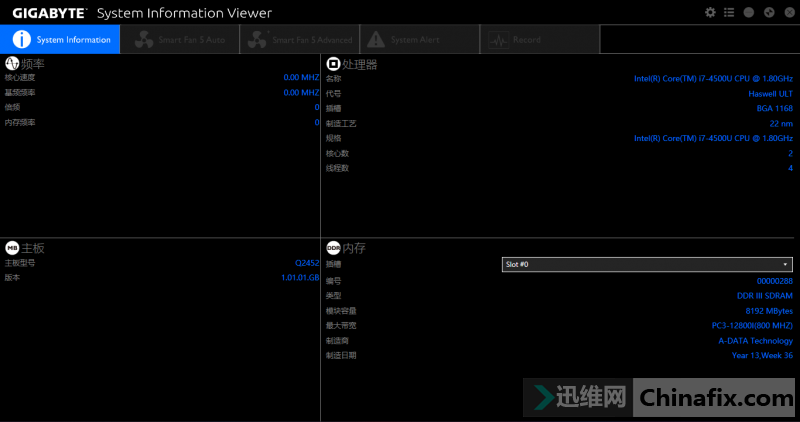
Task: Click the 主板型号 label
Action: coord(20,263)
